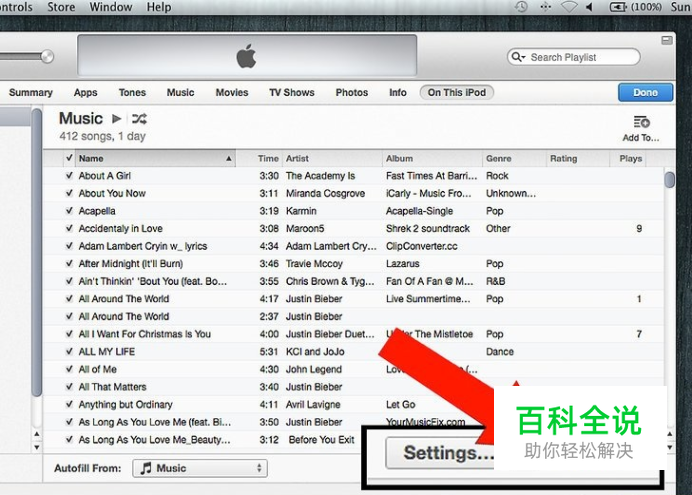Viewport: 692px width, 495px height.
Task: Select the 2:37 All Around The World row
Action: pos(353,316)
